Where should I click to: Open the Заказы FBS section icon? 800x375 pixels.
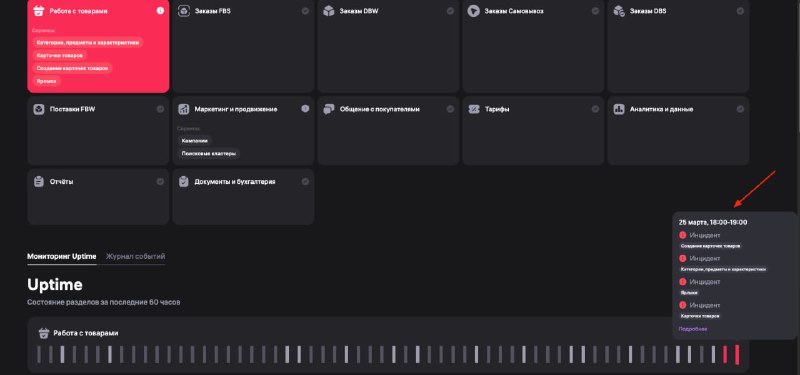click(184, 11)
